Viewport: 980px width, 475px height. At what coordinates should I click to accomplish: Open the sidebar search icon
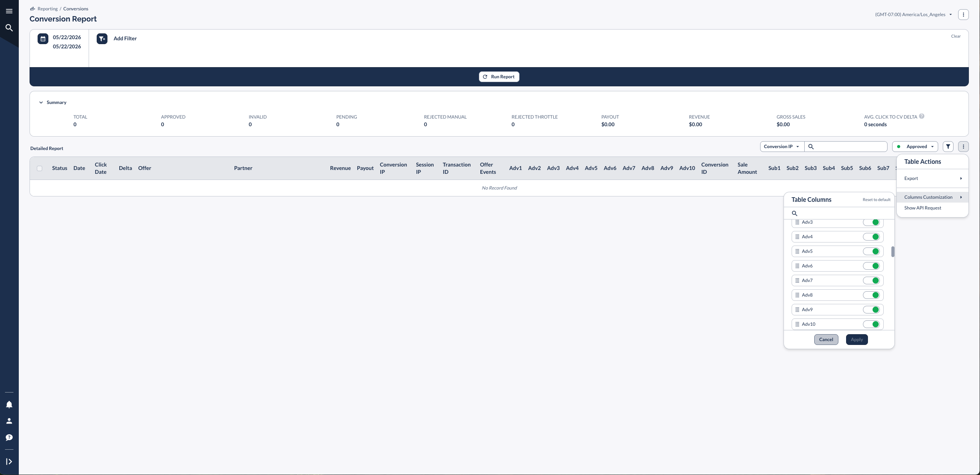[x=9, y=28]
